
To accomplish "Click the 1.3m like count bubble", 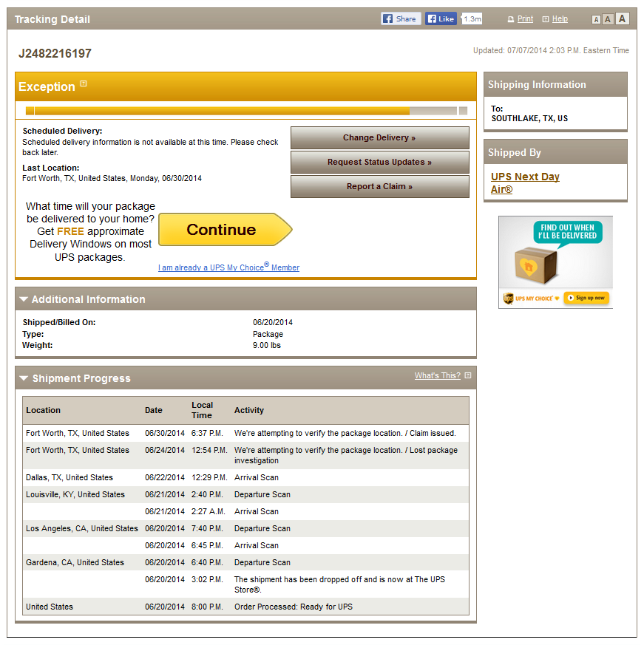I will click(x=472, y=19).
